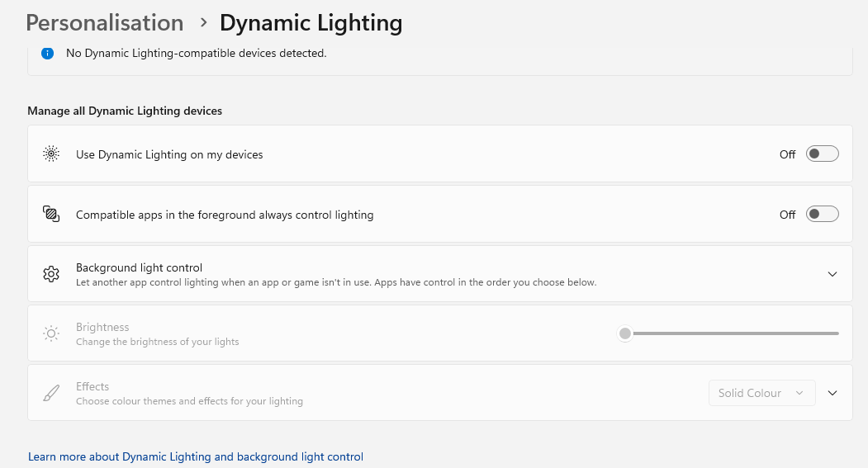Click the Manage all Dynamic Lighting devices heading
Screen dimensions: 868x468
pos(125,111)
